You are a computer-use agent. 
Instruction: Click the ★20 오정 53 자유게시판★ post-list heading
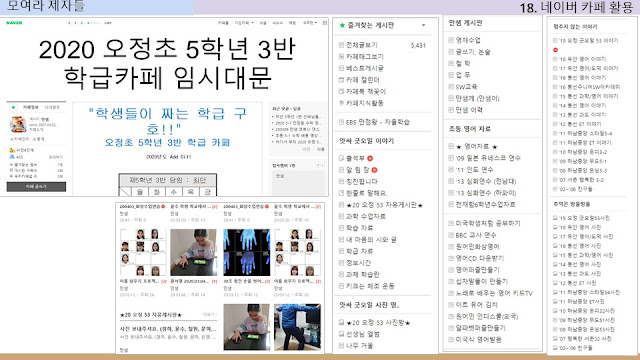click(151, 315)
